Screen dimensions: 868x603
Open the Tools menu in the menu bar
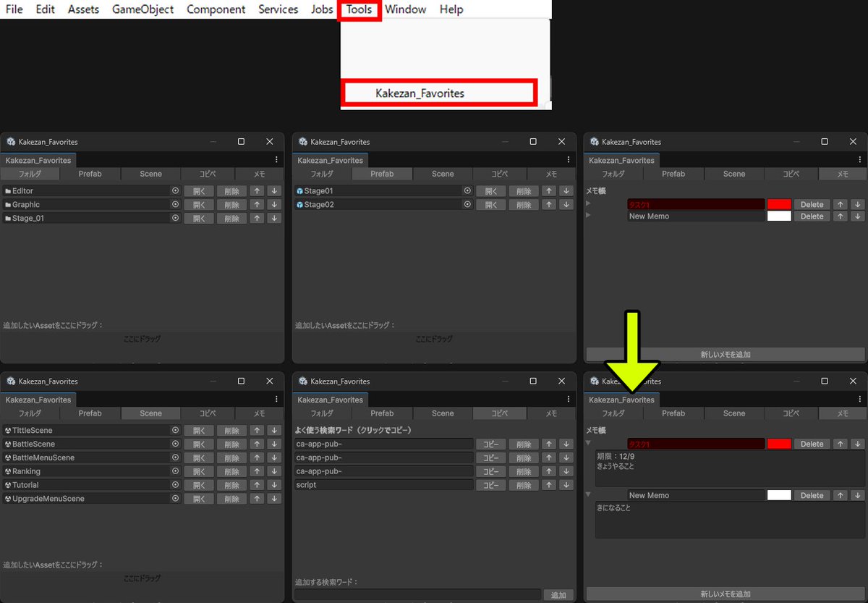tap(359, 9)
